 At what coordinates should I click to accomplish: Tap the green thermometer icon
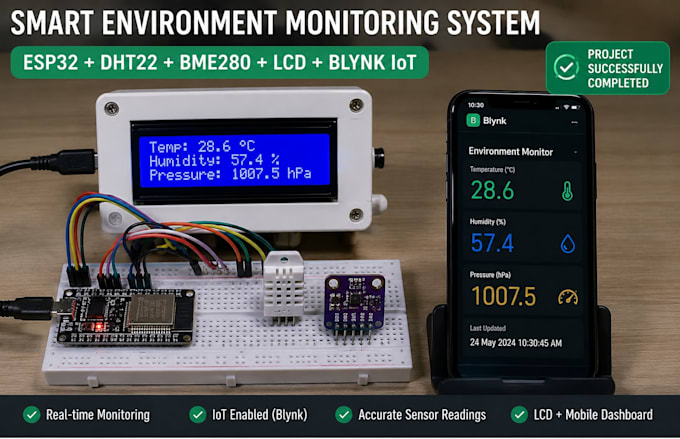pos(567,191)
